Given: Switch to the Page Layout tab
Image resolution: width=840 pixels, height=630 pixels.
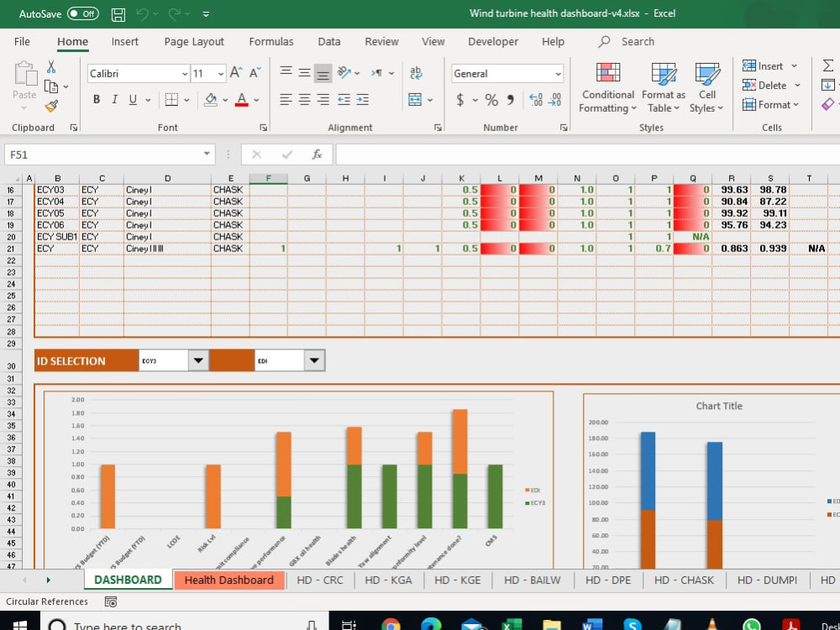Looking at the screenshot, I should [x=194, y=42].
